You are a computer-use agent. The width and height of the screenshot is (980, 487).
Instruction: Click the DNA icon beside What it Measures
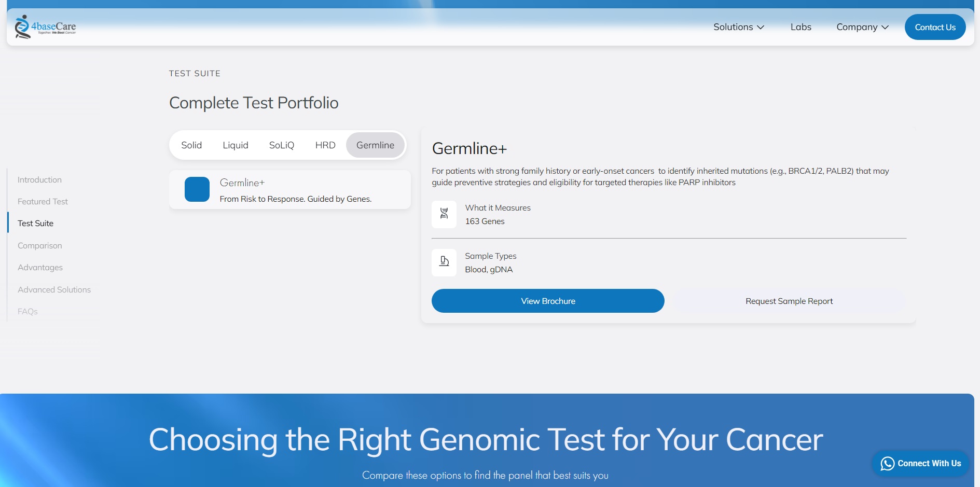[444, 214]
